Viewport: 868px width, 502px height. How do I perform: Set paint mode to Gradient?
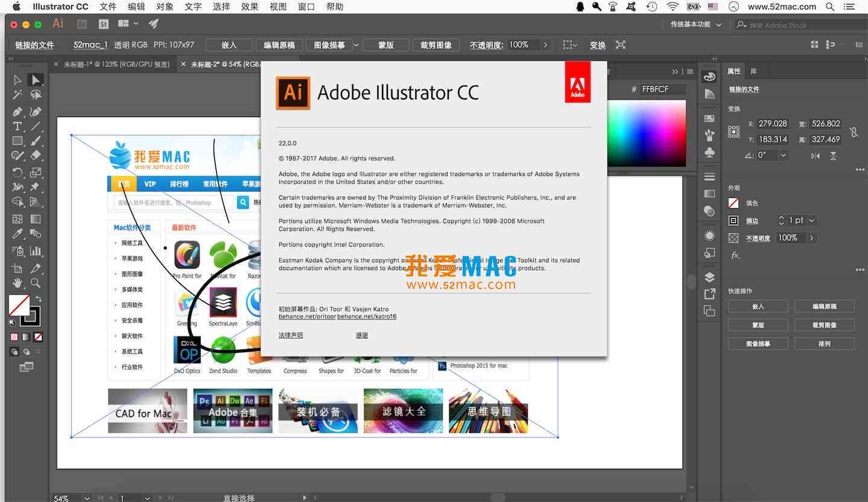26,337
